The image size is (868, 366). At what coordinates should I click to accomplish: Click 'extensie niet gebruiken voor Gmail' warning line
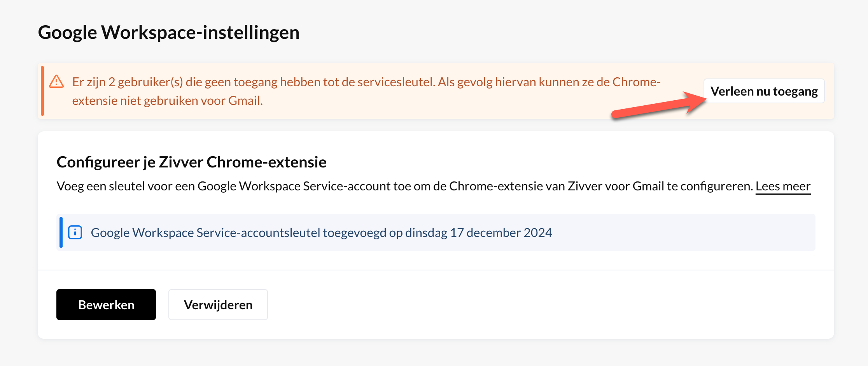point(167,101)
